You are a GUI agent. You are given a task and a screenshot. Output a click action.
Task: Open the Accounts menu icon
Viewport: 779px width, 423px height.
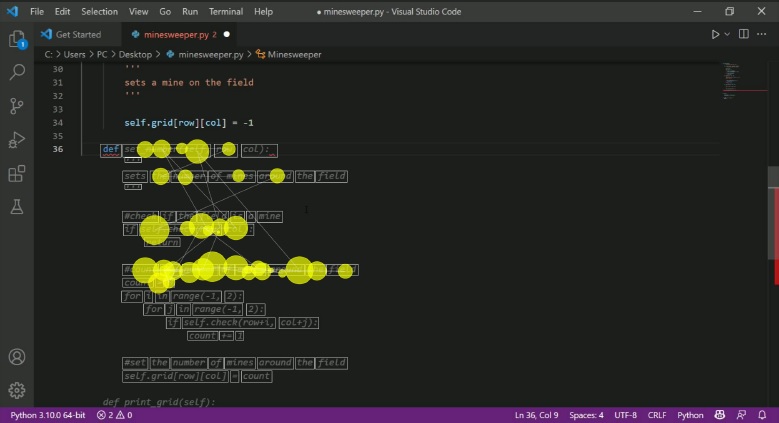click(x=17, y=357)
